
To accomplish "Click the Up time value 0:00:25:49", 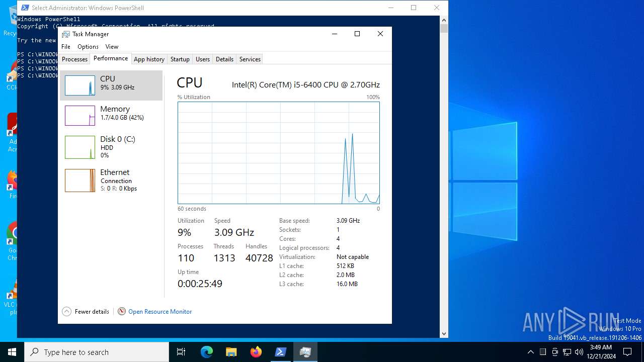I will click(200, 284).
